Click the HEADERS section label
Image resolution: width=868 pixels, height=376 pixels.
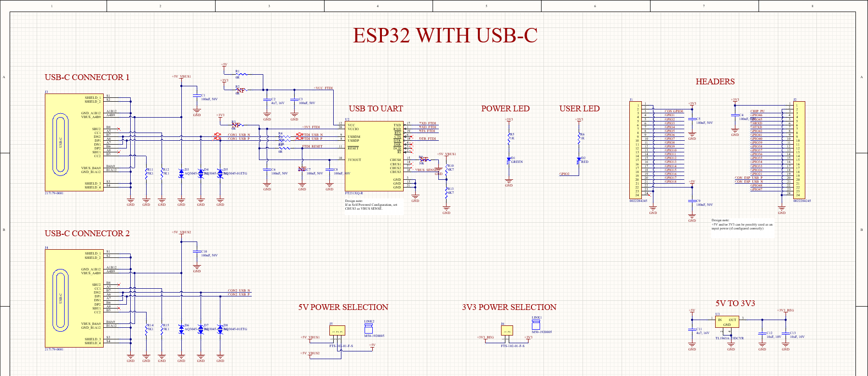[715, 82]
